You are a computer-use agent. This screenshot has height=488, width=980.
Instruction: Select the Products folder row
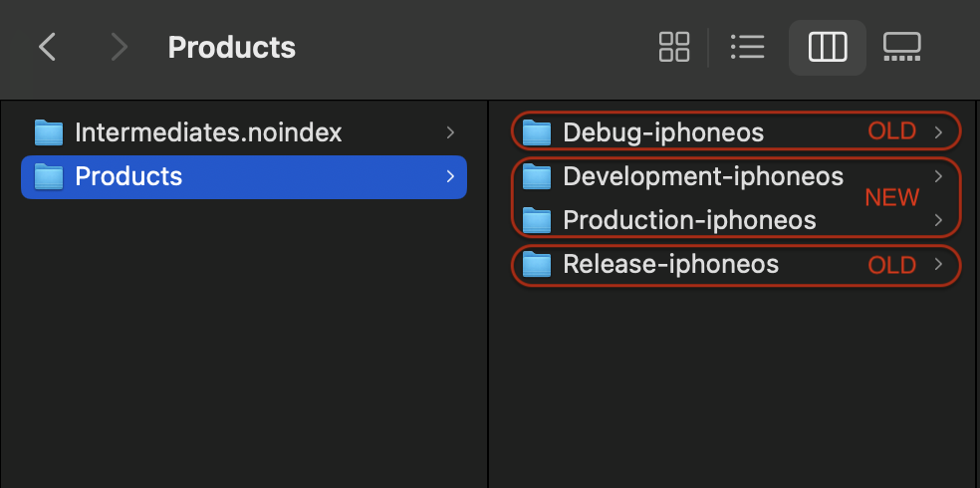tap(244, 177)
